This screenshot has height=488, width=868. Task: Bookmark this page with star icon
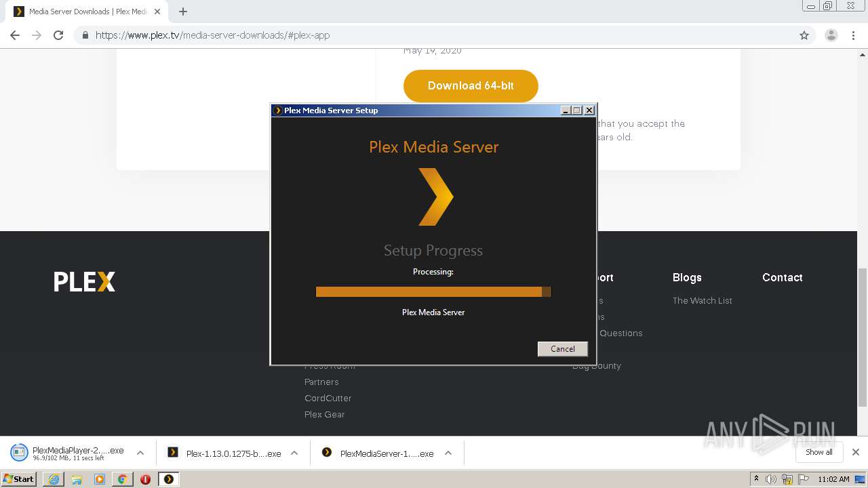coord(804,35)
